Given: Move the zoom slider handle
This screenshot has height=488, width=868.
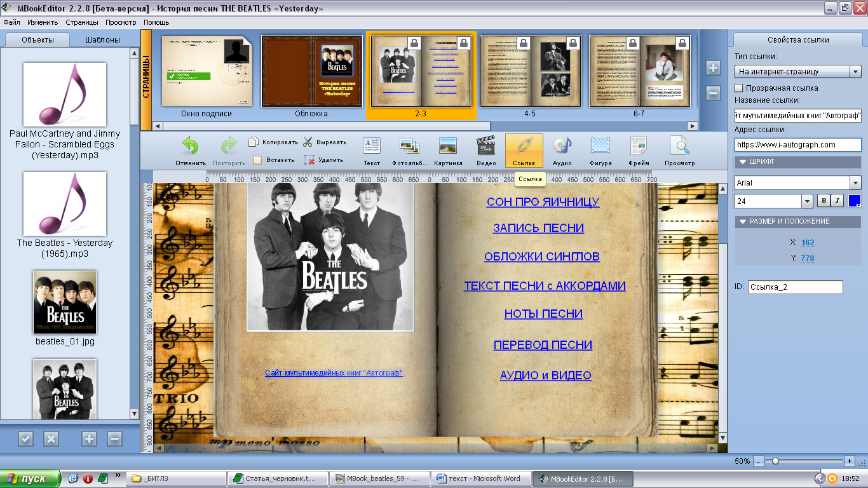Looking at the screenshot, I should (x=775, y=461).
